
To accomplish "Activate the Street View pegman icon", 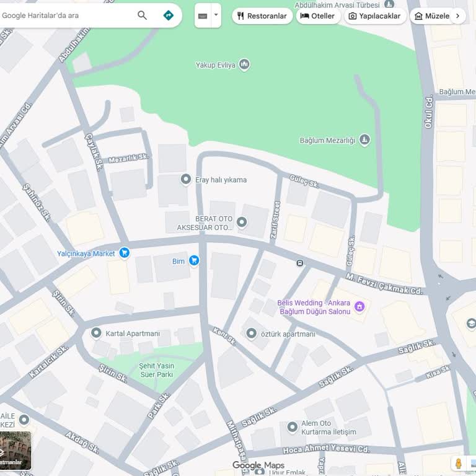I will [x=459, y=463].
